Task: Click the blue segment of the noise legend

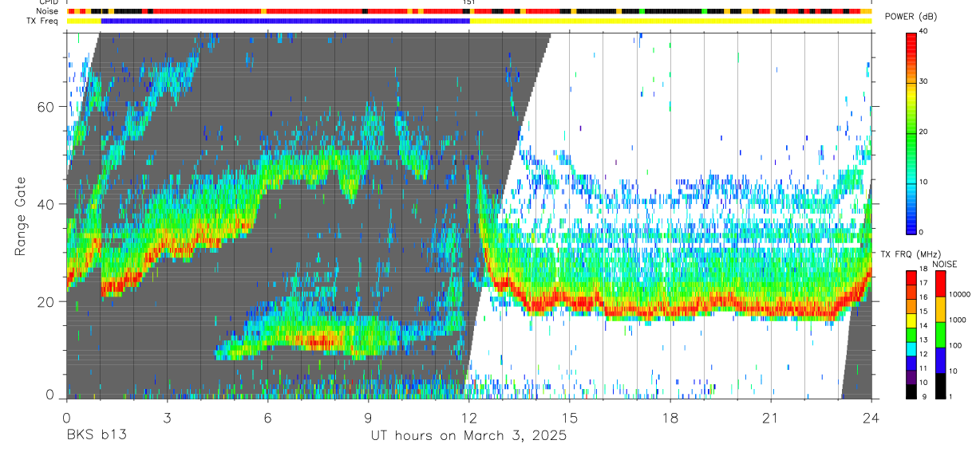Action: (940, 360)
